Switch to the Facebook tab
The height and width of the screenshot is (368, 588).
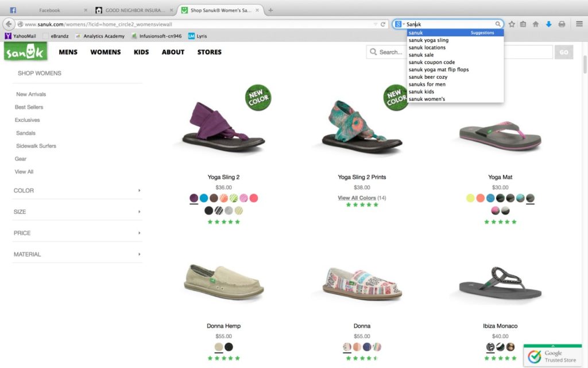pyautogui.click(x=49, y=10)
